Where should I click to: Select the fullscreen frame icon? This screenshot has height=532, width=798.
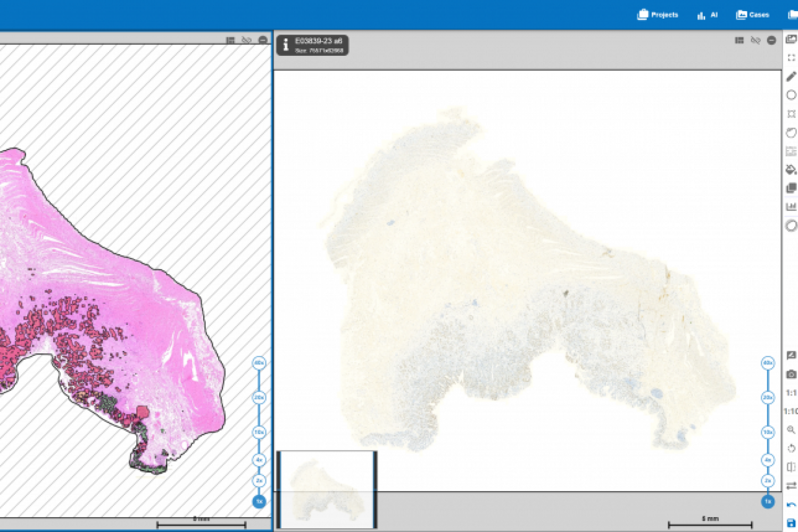coord(791,58)
